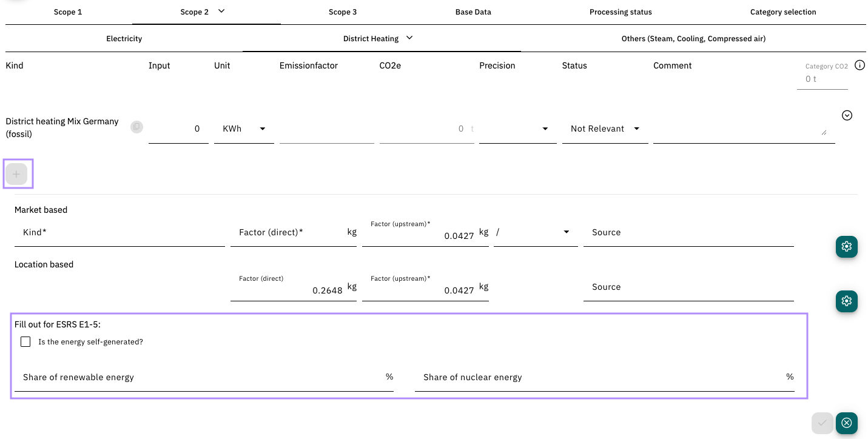Open the Not Relevant status dropdown

pyautogui.click(x=605, y=129)
